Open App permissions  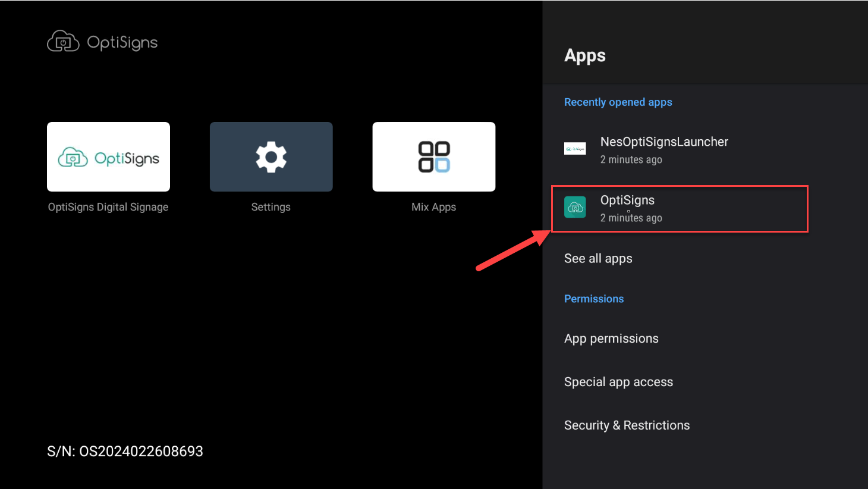(705, 338)
